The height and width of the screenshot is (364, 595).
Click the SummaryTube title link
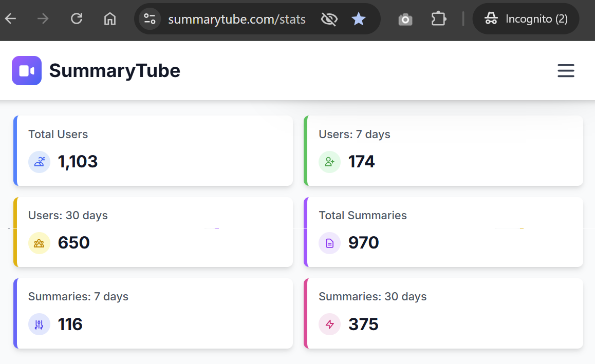pos(115,71)
